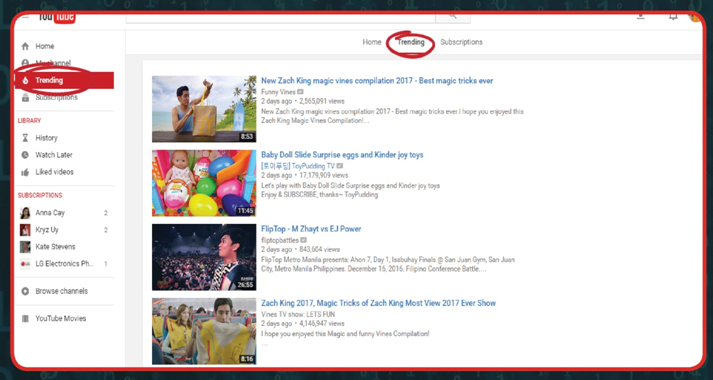Click the FlipTop battle thumbnail
Viewport: 713px width, 380px height.
(204, 257)
